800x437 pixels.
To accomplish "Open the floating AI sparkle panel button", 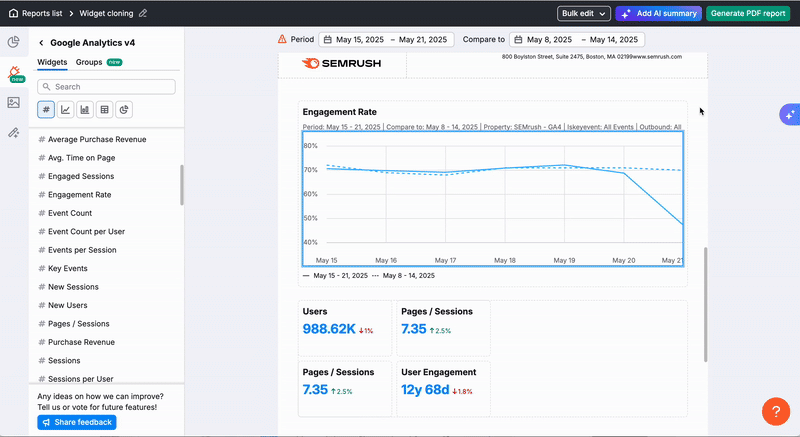I will 788,114.
